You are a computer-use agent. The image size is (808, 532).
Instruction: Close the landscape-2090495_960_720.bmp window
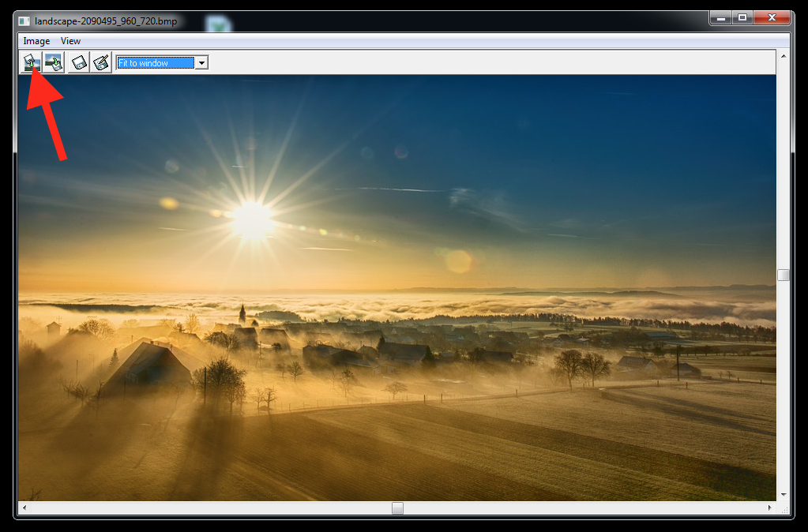(772, 18)
